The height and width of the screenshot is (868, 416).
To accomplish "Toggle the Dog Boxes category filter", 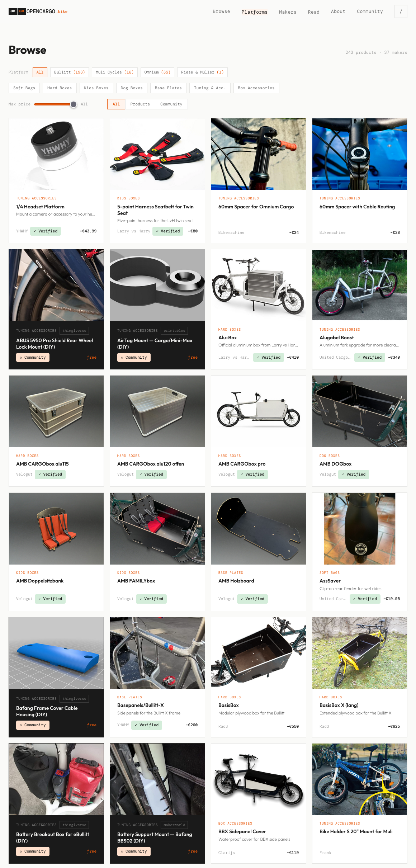I will coord(132,88).
